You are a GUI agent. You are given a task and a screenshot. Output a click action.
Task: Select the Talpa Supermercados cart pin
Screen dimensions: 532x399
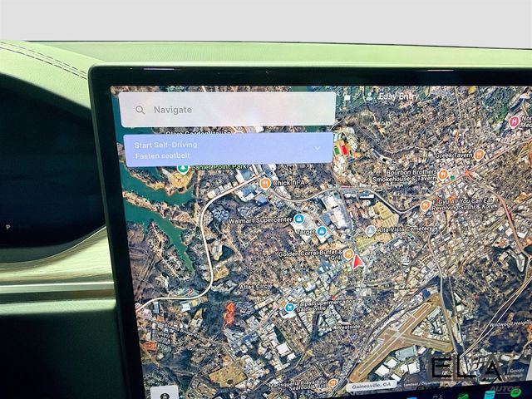click(289, 308)
